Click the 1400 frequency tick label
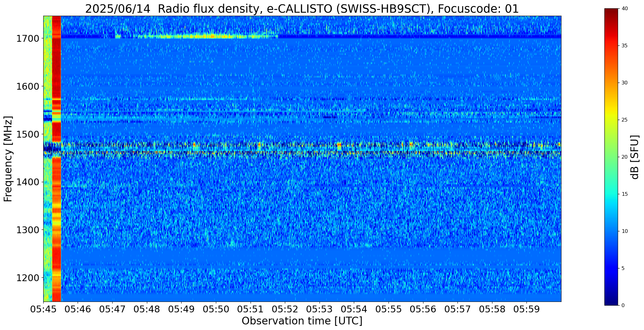The height and width of the screenshot is (330, 644). coord(28,182)
